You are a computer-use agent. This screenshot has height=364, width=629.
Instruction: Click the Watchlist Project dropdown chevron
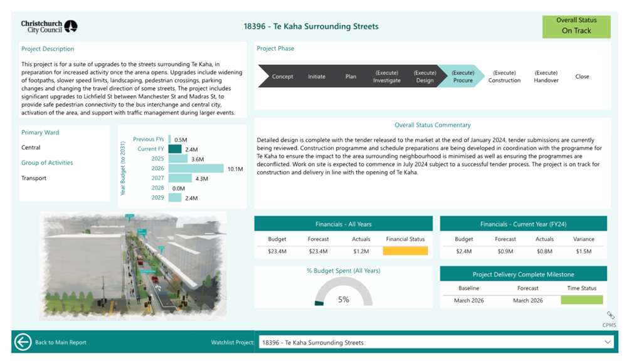coord(607,342)
